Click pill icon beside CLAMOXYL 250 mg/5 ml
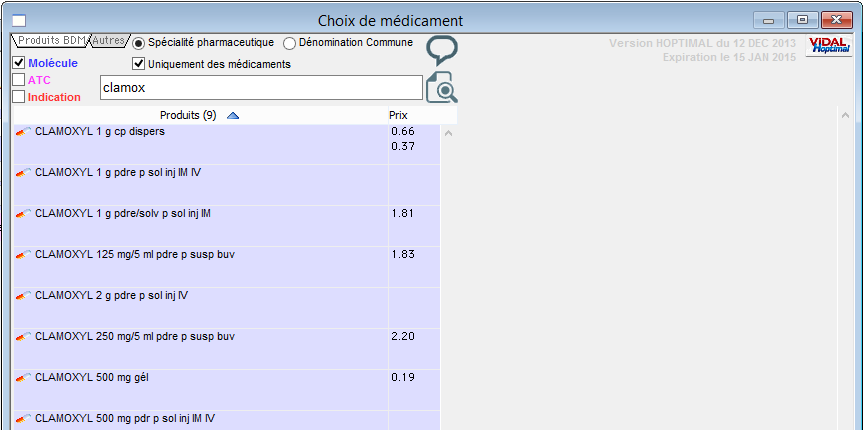Viewport: 863px width, 430px height. click(23, 337)
